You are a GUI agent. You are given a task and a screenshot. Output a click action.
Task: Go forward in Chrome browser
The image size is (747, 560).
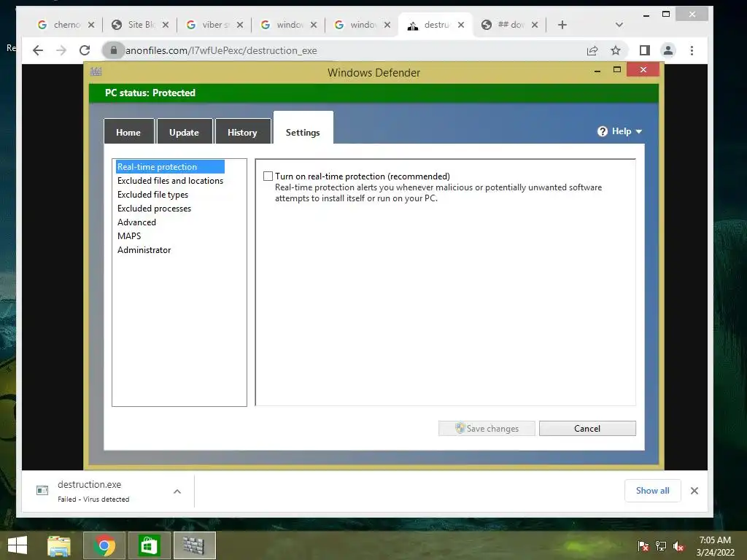(x=61, y=50)
